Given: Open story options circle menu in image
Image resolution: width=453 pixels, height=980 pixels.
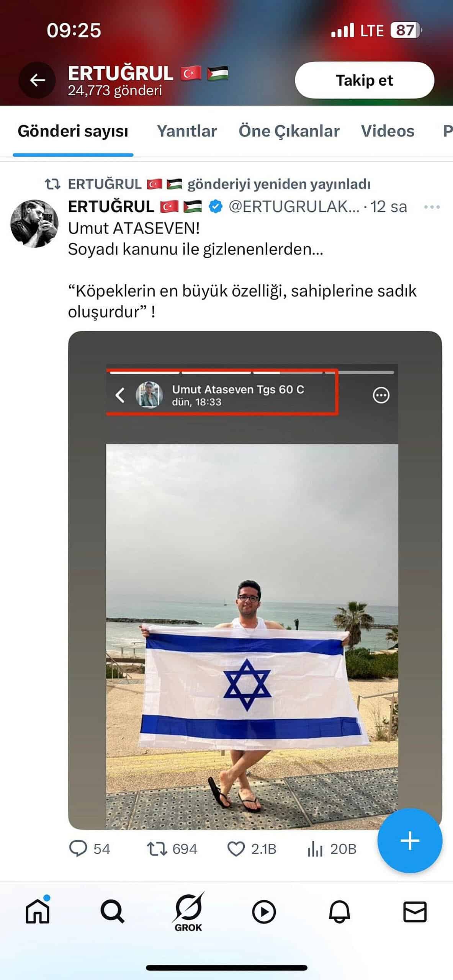Looking at the screenshot, I should pos(381,395).
